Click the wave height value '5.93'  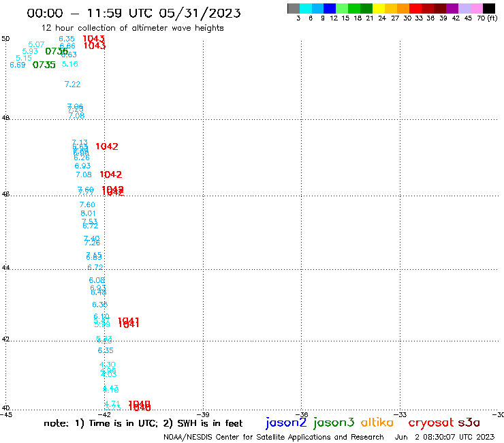pyautogui.click(x=30, y=51)
